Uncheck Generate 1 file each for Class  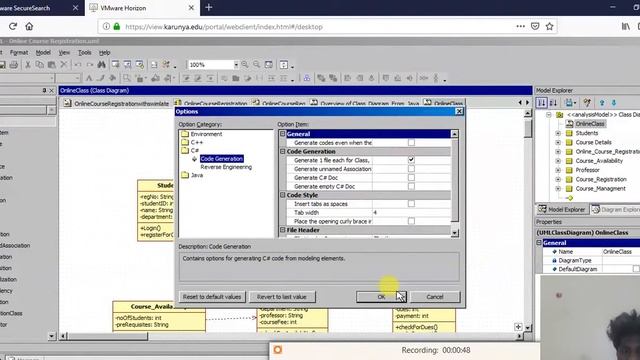tap(411, 160)
